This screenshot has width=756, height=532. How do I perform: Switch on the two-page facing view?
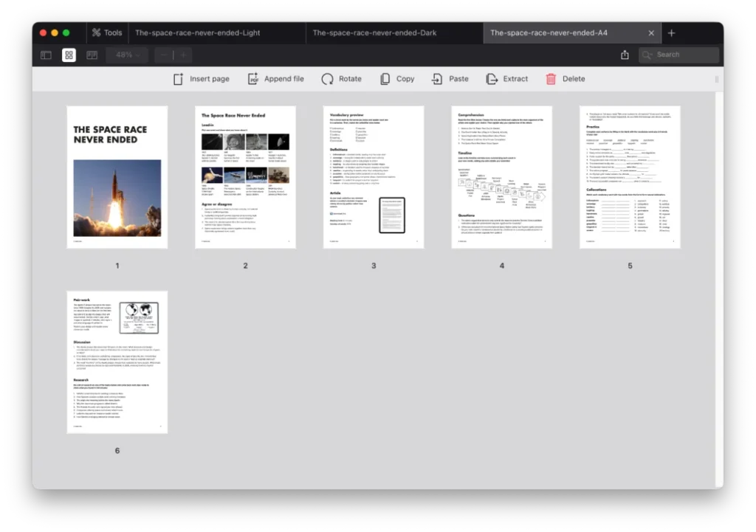point(91,55)
